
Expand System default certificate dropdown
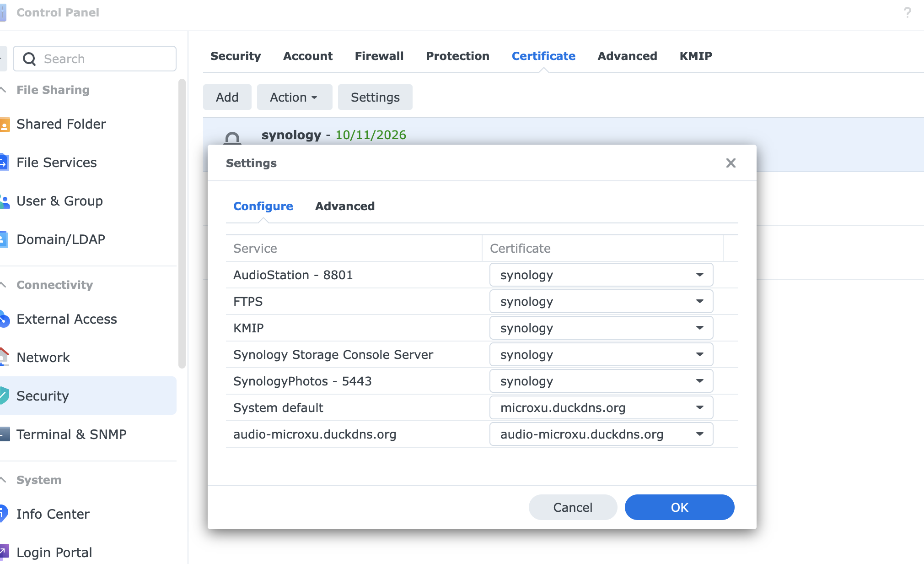tap(601, 408)
